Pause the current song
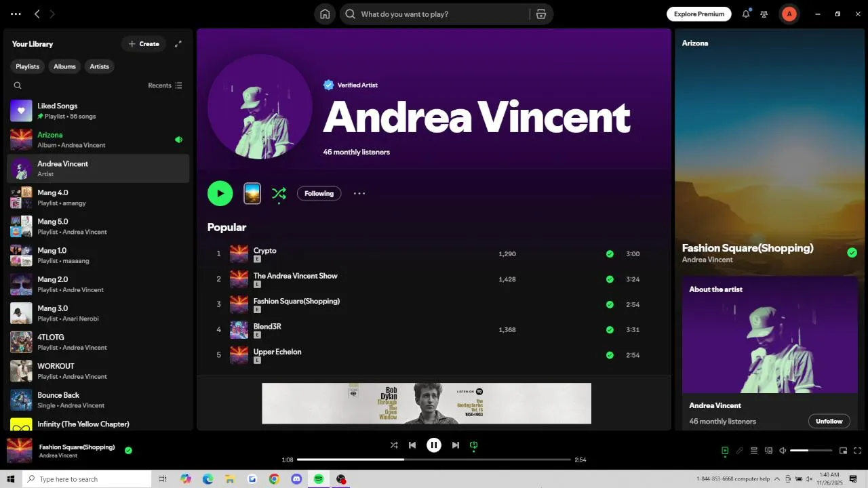 tap(434, 445)
